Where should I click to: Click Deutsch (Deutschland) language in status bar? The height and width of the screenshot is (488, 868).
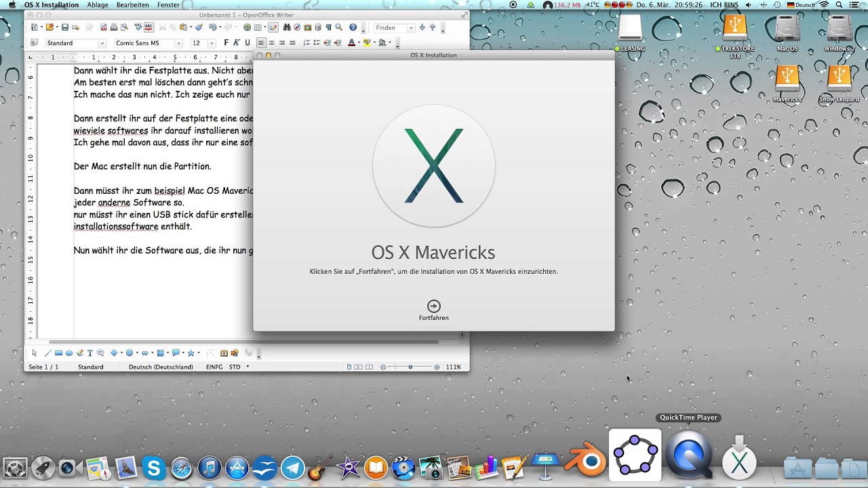(161, 367)
